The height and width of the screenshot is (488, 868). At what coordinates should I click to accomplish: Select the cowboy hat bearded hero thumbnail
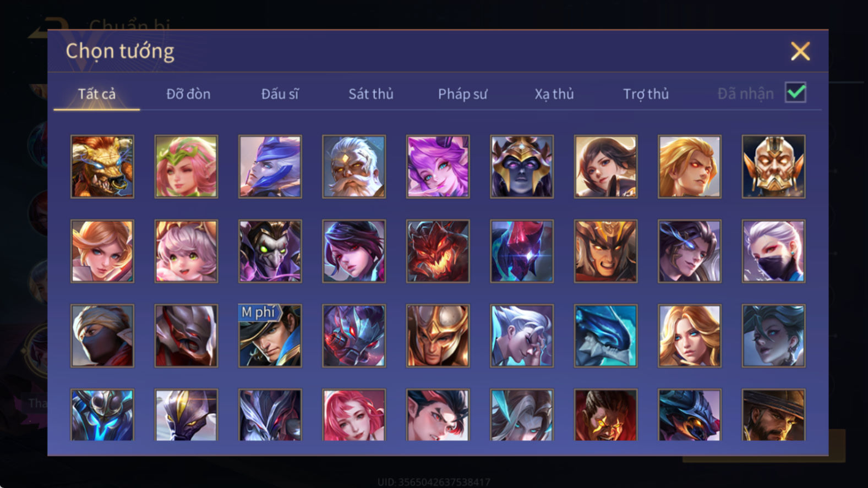point(773,415)
